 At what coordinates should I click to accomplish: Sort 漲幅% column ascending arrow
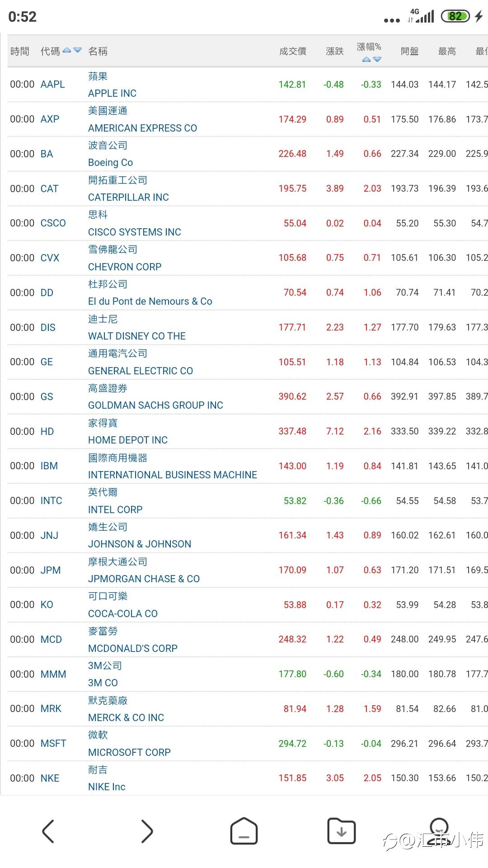[366, 59]
